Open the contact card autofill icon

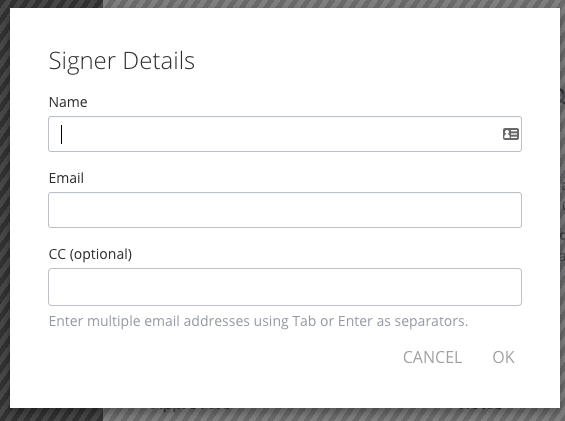coord(511,134)
